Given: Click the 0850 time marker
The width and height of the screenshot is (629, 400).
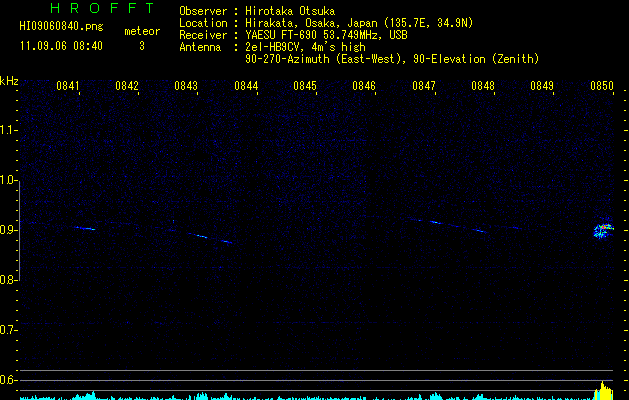Looking at the screenshot, I should (602, 86).
